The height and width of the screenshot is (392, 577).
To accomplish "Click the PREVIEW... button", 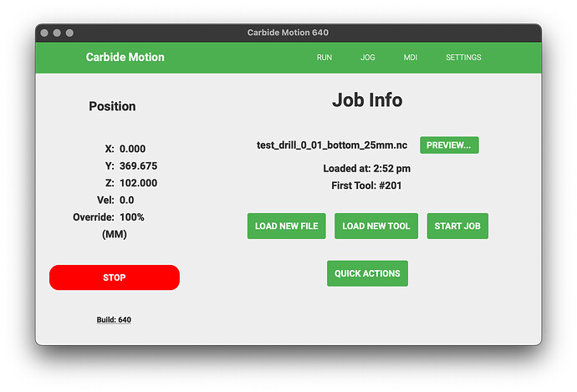I will click(449, 145).
